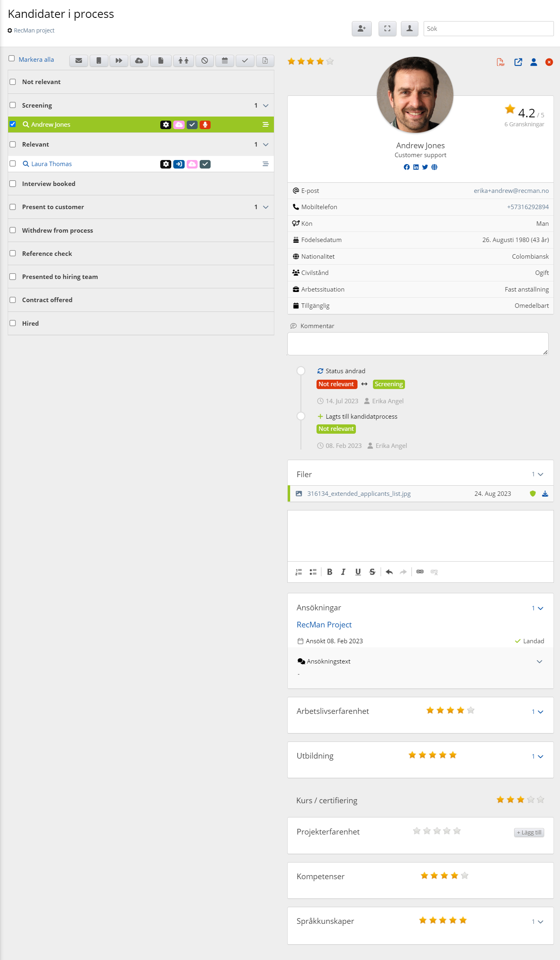Expand the Ansökningstext section
Screen dimensions: 560x960
[539, 662]
